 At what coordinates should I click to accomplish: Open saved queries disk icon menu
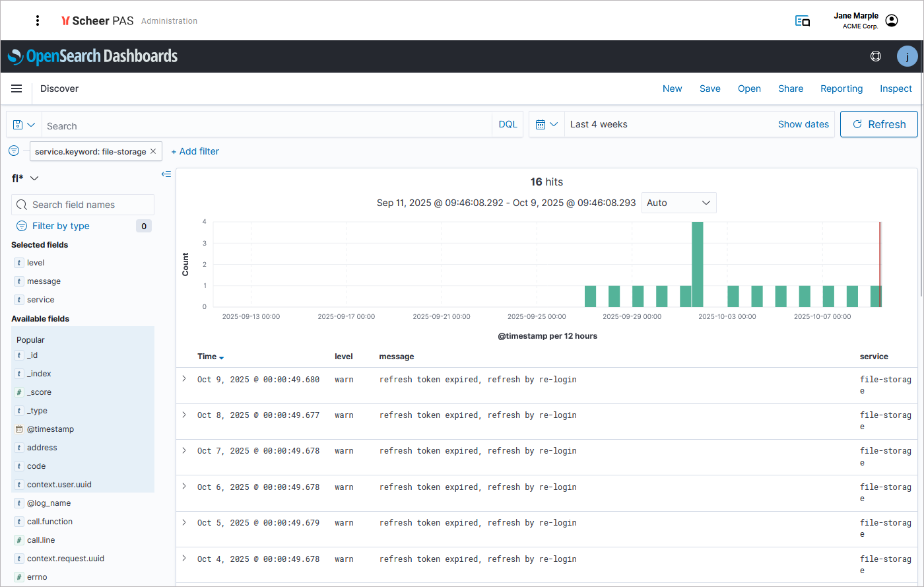pyautogui.click(x=24, y=125)
